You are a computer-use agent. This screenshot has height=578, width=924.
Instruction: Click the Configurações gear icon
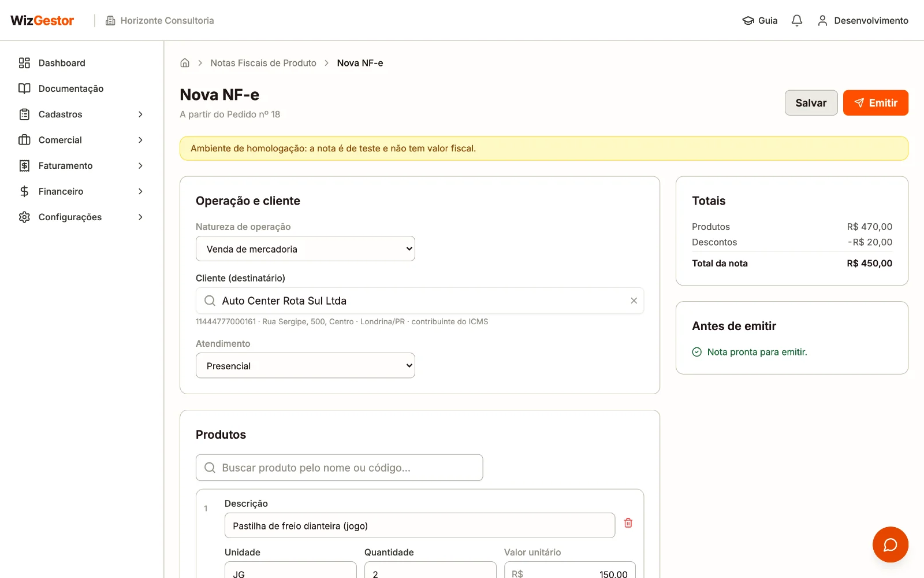pos(24,217)
